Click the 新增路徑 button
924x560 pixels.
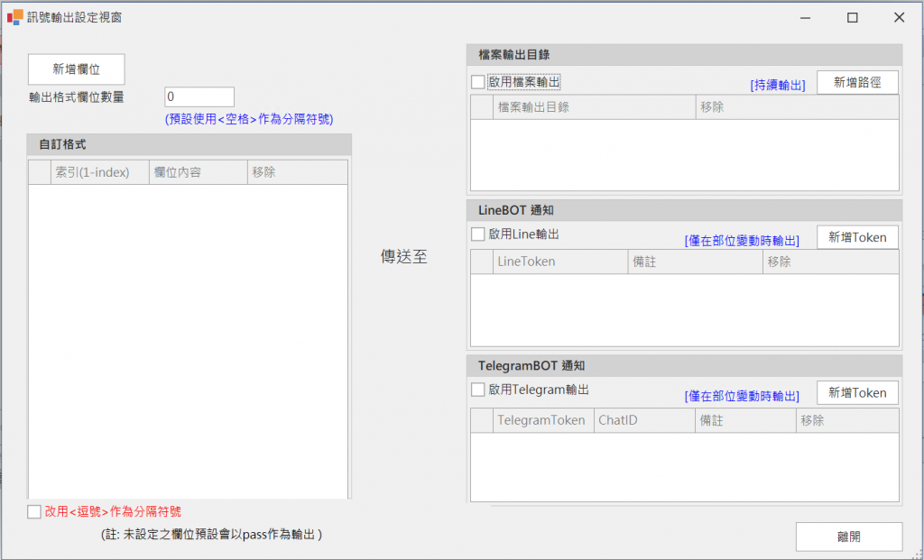click(857, 82)
